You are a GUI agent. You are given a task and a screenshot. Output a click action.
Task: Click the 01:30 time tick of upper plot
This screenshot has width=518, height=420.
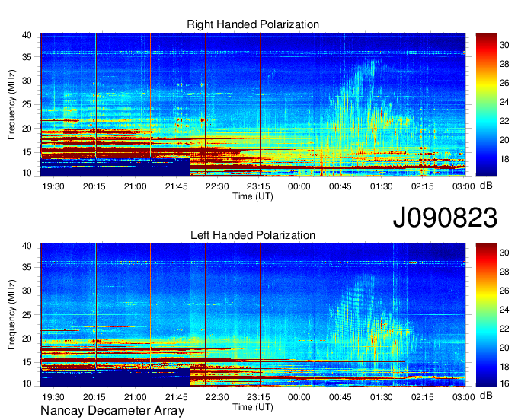[x=381, y=186]
